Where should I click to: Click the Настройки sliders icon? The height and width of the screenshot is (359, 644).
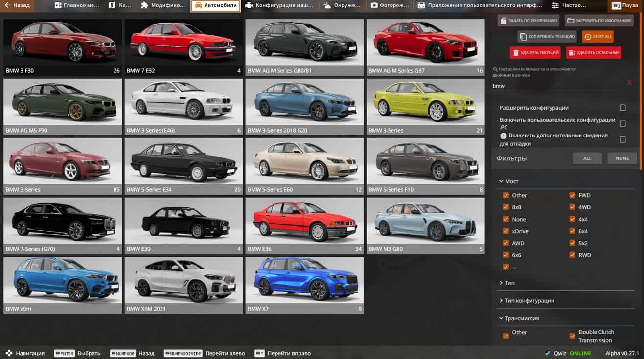pyautogui.click(x=555, y=6)
